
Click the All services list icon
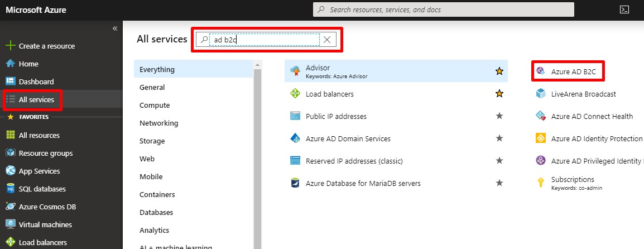11,99
